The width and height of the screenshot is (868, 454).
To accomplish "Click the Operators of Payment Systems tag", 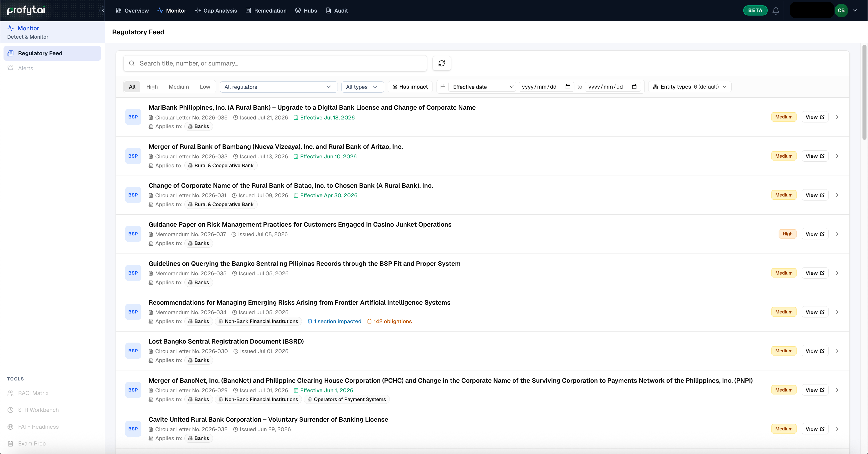I will (x=347, y=400).
